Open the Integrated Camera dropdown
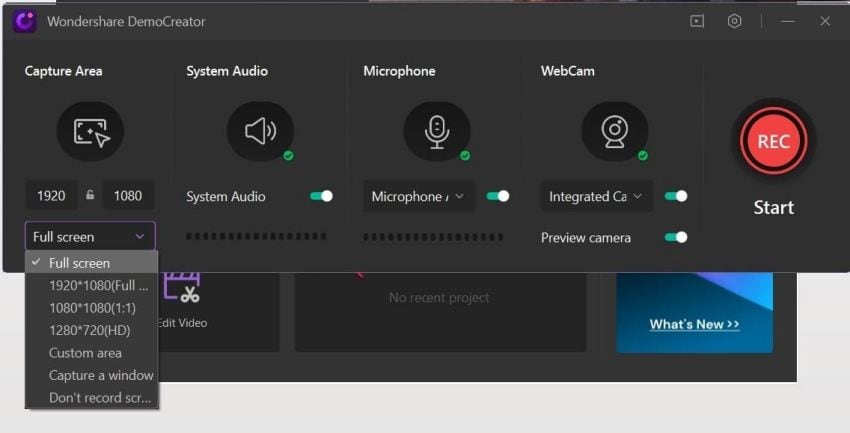Viewport: 850px width, 433px height. (x=596, y=196)
